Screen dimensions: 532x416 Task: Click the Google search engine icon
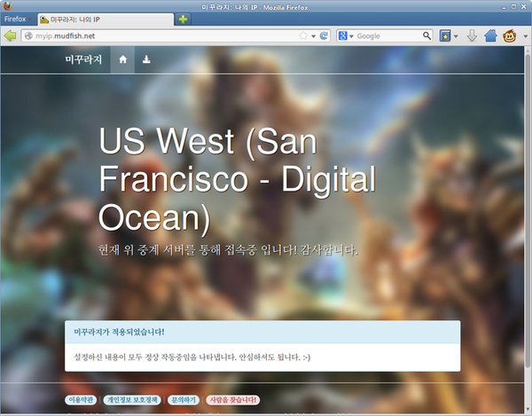[343, 35]
